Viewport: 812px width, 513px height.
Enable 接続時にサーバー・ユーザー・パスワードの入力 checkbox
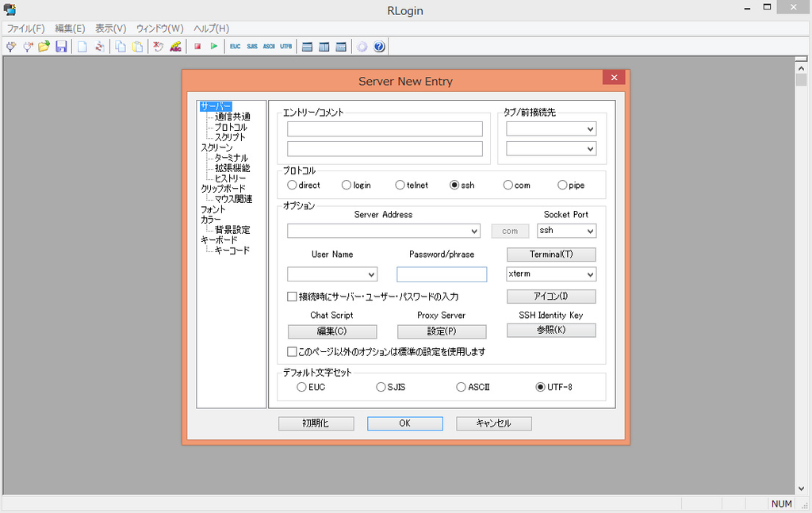[292, 297]
